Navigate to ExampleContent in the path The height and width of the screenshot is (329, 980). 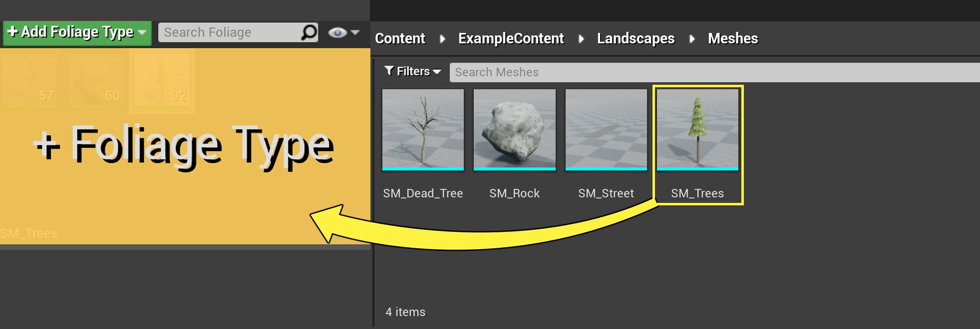tap(511, 38)
